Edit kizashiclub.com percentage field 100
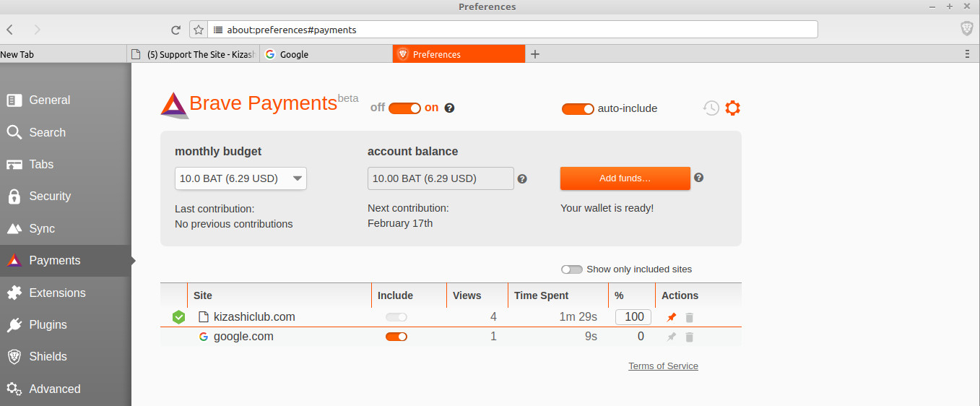 633,317
